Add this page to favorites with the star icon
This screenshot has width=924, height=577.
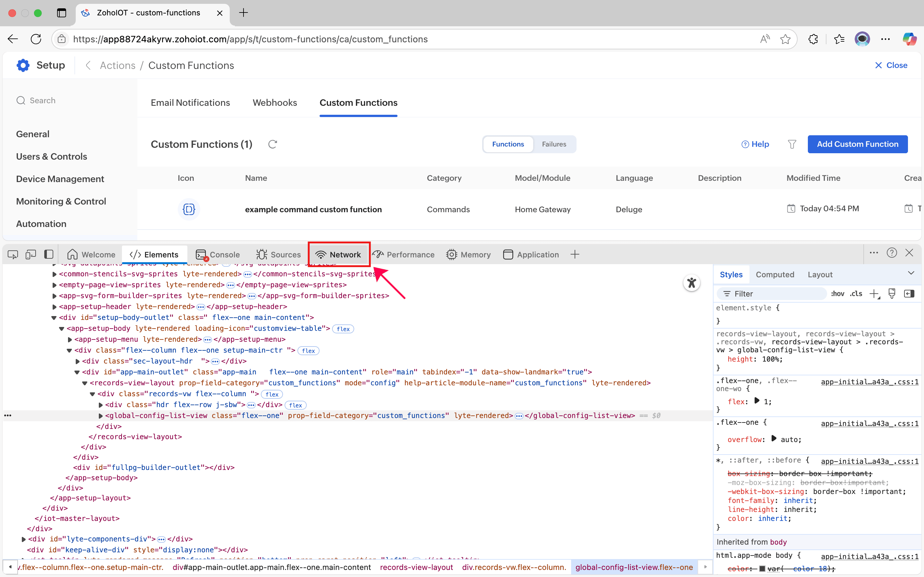tap(785, 39)
